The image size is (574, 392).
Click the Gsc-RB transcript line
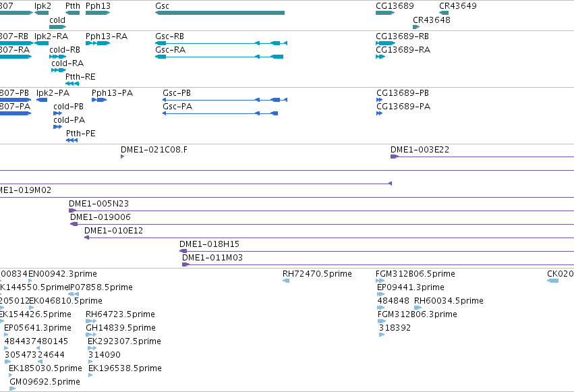pos(221,43)
